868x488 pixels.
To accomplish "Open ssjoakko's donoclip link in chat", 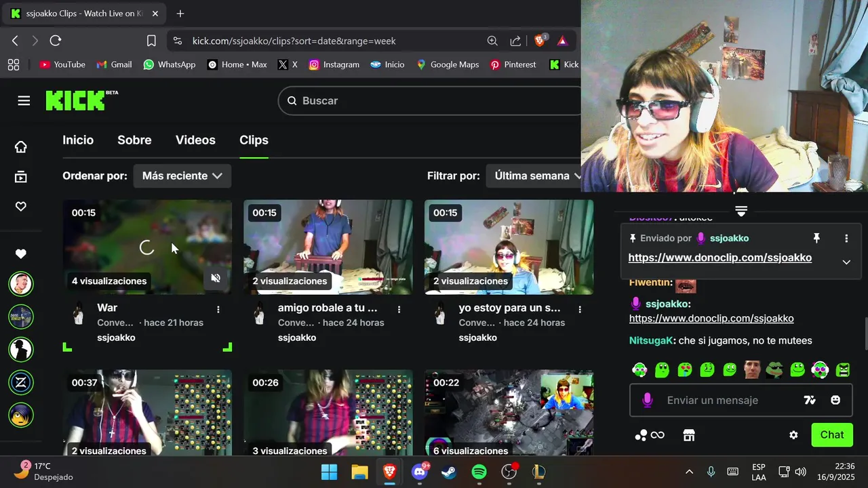I will [711, 319].
